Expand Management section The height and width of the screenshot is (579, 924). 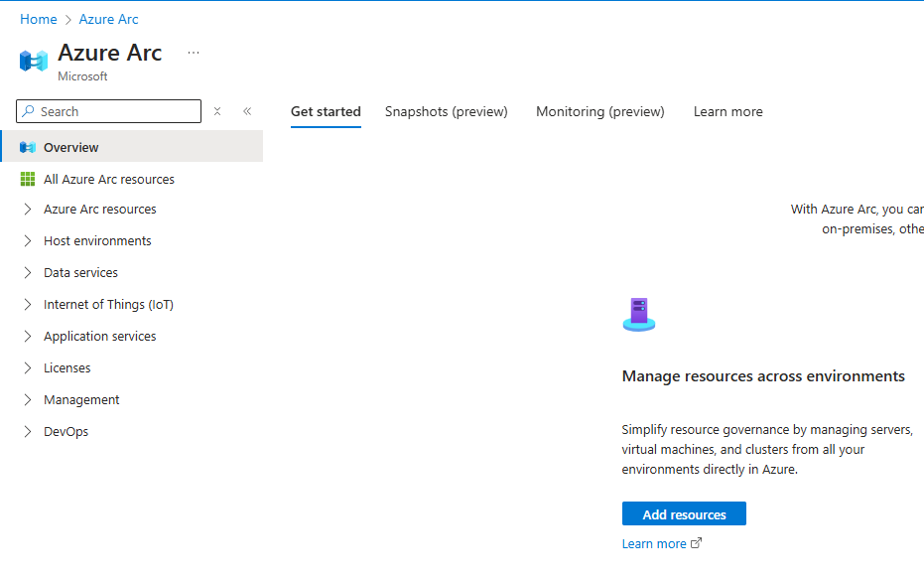point(27,400)
